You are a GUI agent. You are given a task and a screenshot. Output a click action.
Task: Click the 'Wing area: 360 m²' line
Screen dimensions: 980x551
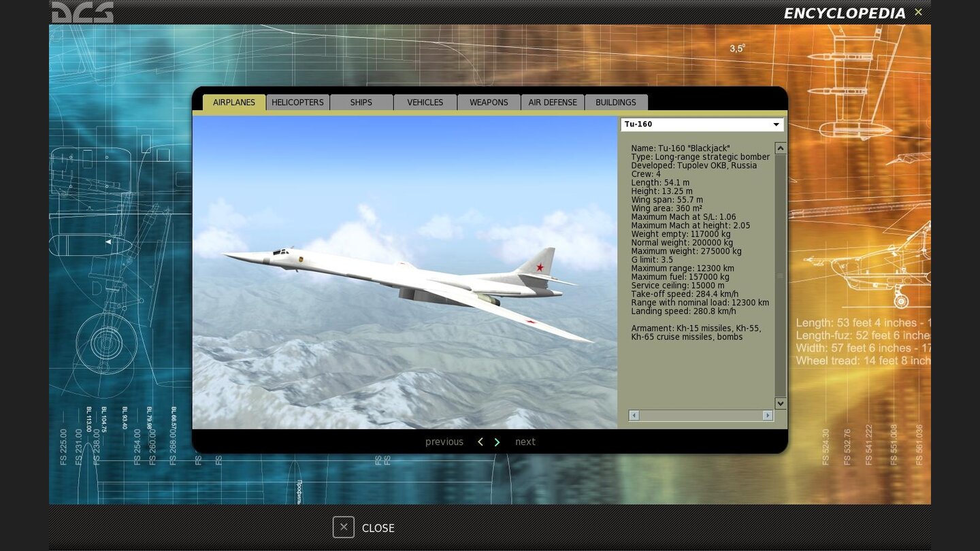click(x=666, y=208)
